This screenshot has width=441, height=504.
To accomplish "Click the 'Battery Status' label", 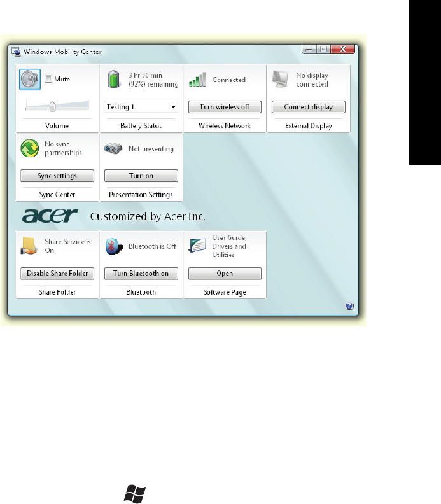I will pyautogui.click(x=141, y=125).
